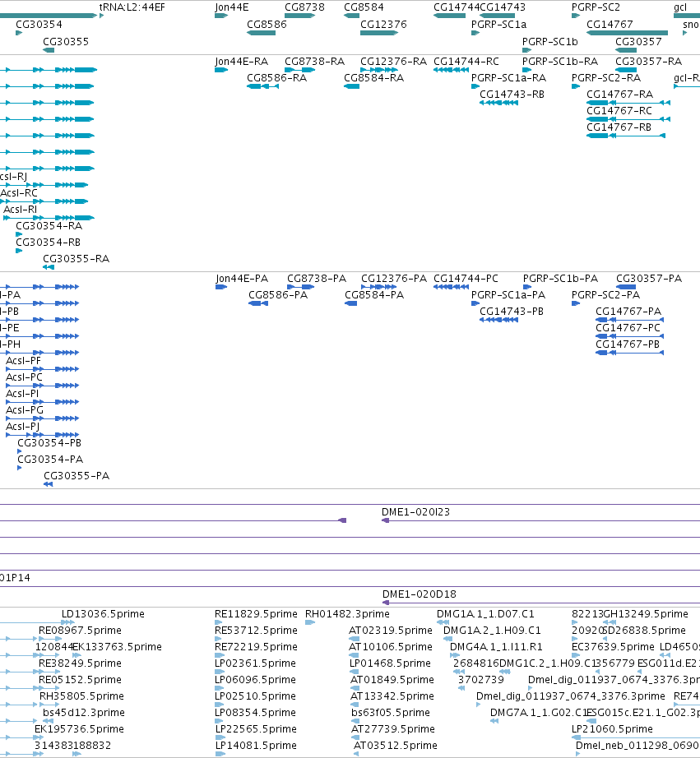
Task: Click the CG8738-RA transcript label
Action: (314, 62)
